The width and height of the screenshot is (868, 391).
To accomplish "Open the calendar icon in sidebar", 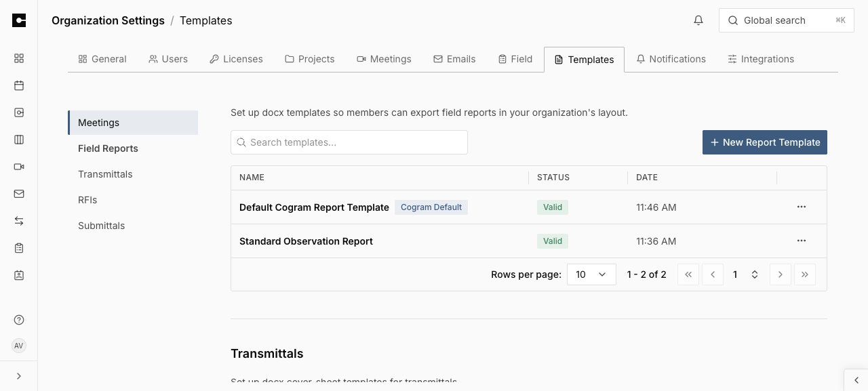I will click(x=19, y=85).
